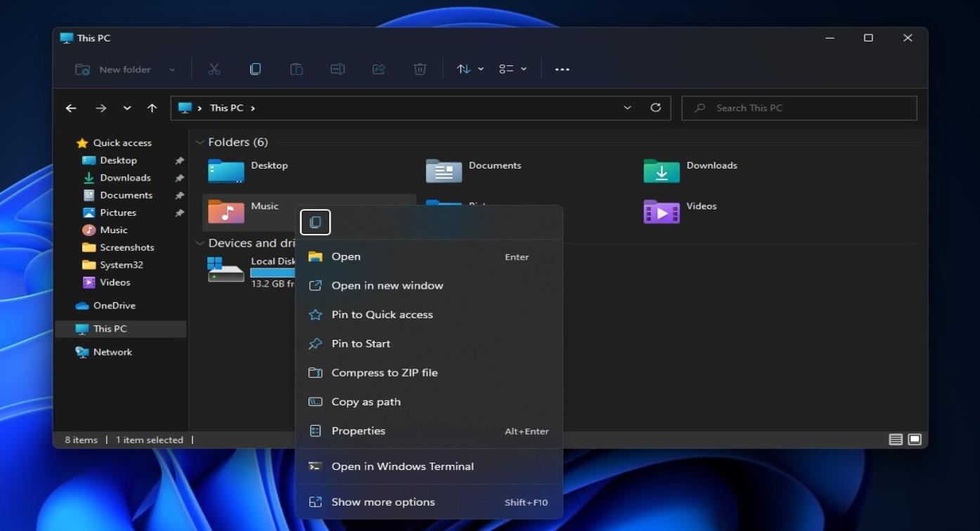This screenshot has height=531, width=980.
Task: Click the Refresh icon in the address bar
Action: coord(655,107)
